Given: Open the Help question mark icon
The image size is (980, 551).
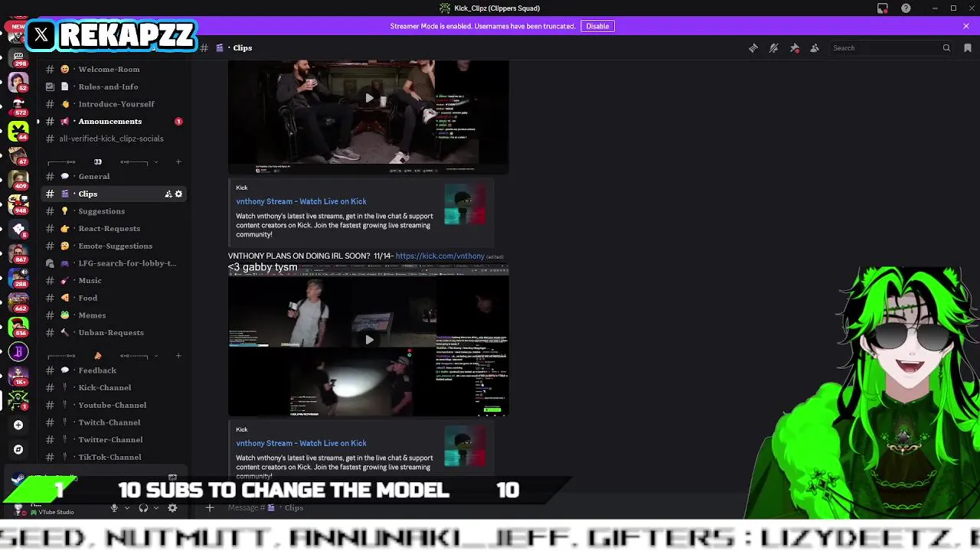Looking at the screenshot, I should (906, 8).
